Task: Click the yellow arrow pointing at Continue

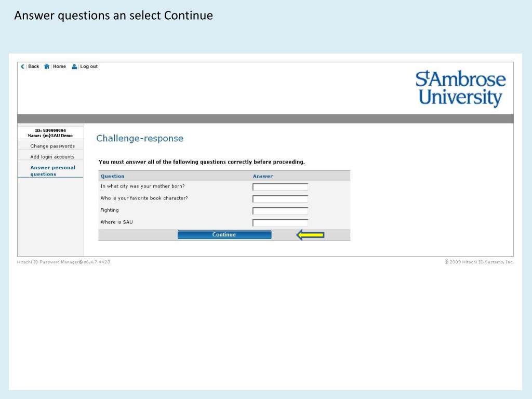Action: click(x=311, y=235)
